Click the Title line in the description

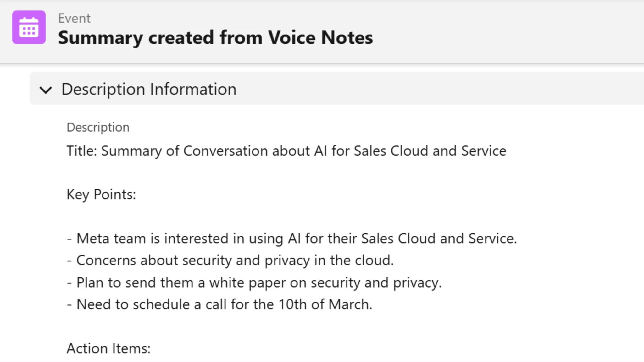click(286, 151)
